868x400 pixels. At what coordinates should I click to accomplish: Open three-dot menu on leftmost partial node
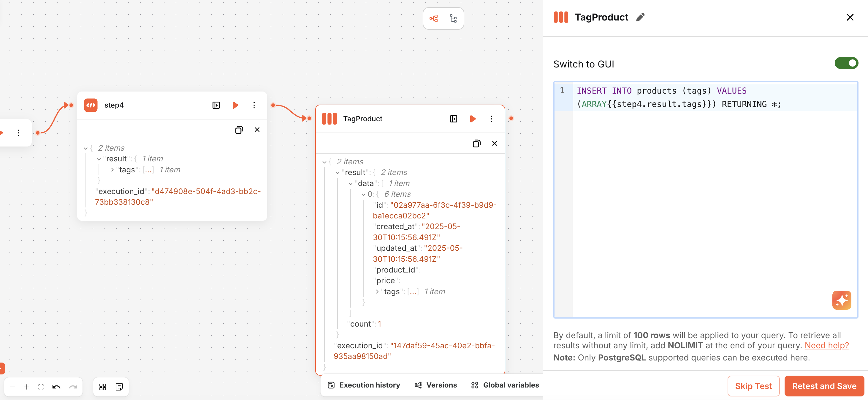(18, 133)
